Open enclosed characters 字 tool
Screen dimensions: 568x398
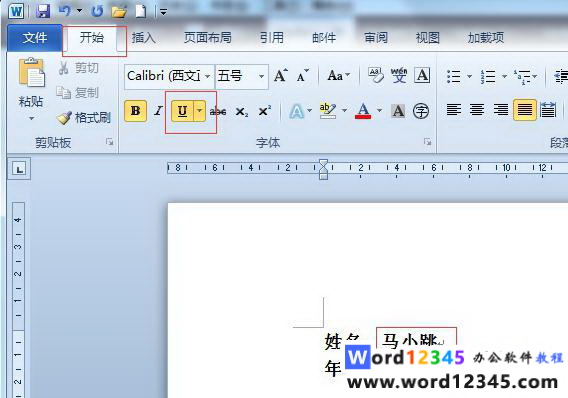421,111
